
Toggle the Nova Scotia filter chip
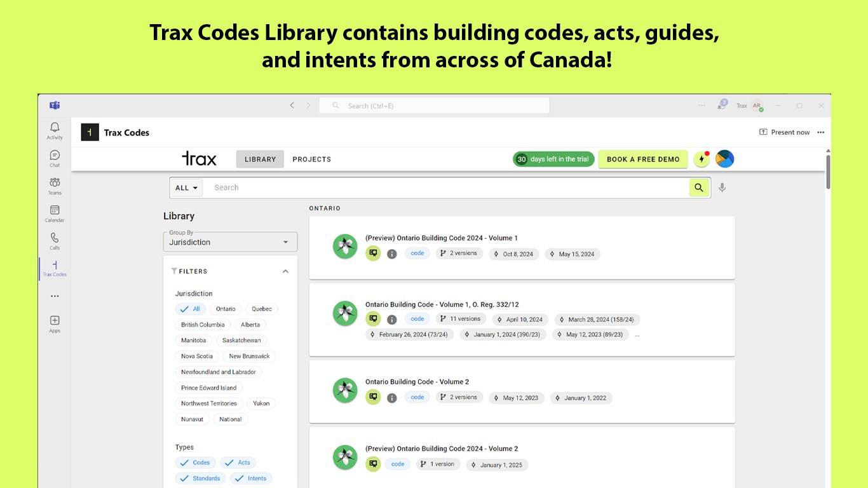[197, 356]
